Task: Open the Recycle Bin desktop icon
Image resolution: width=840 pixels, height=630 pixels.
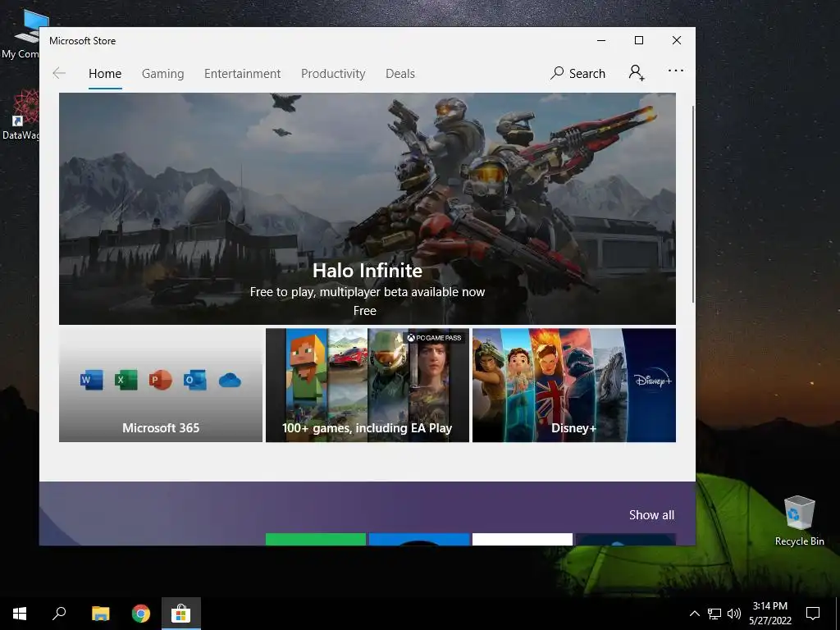Action: pos(799,521)
